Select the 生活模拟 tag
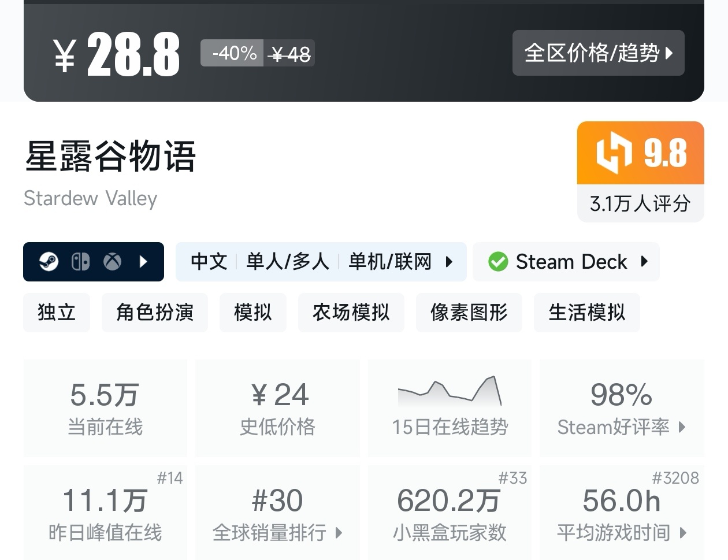This screenshot has width=728, height=560. point(587,313)
